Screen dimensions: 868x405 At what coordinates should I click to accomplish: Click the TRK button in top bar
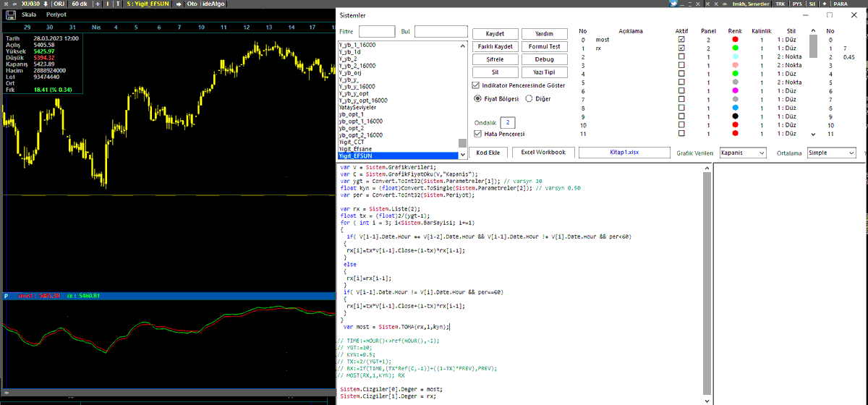[780, 4]
